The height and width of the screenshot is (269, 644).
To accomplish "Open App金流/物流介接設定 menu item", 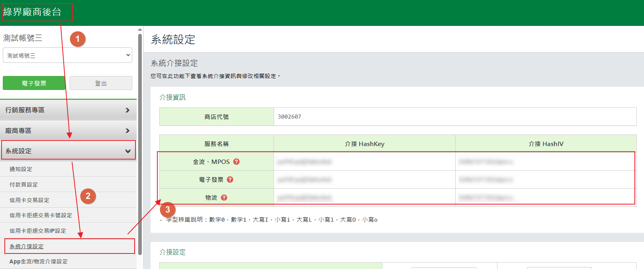I will (39, 261).
